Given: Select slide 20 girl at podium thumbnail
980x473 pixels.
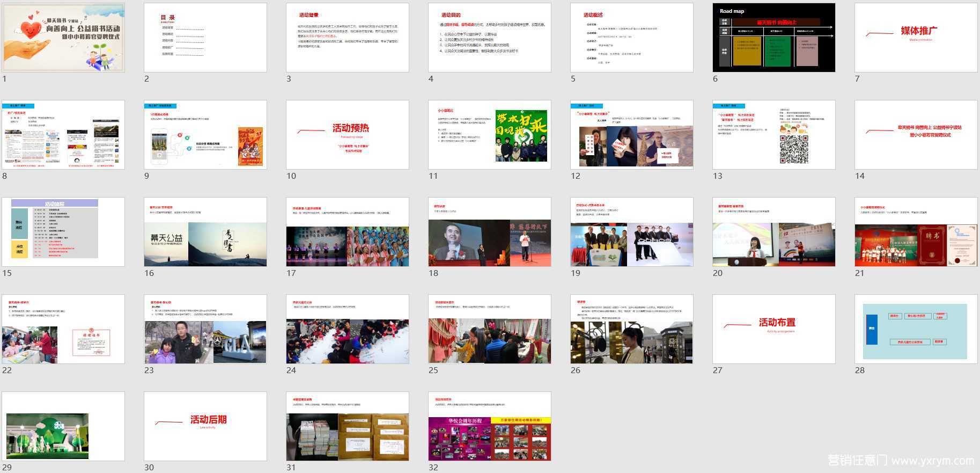Looking at the screenshot, I should [x=774, y=232].
